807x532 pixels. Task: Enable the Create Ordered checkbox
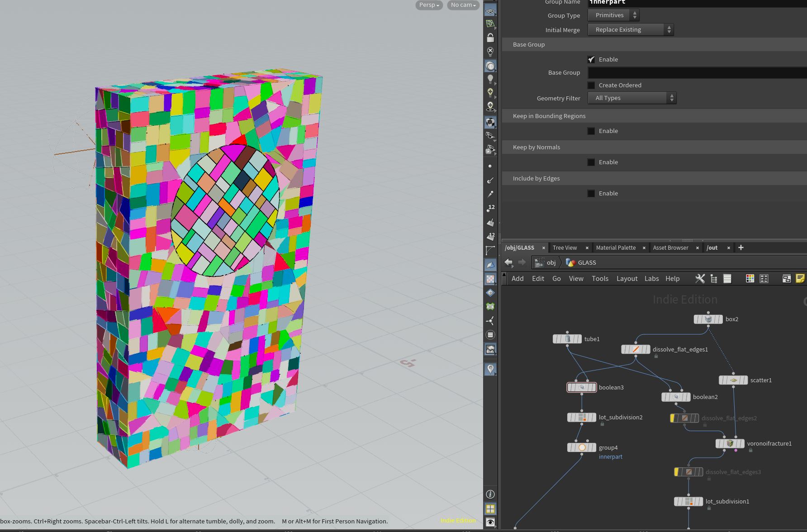coord(591,85)
